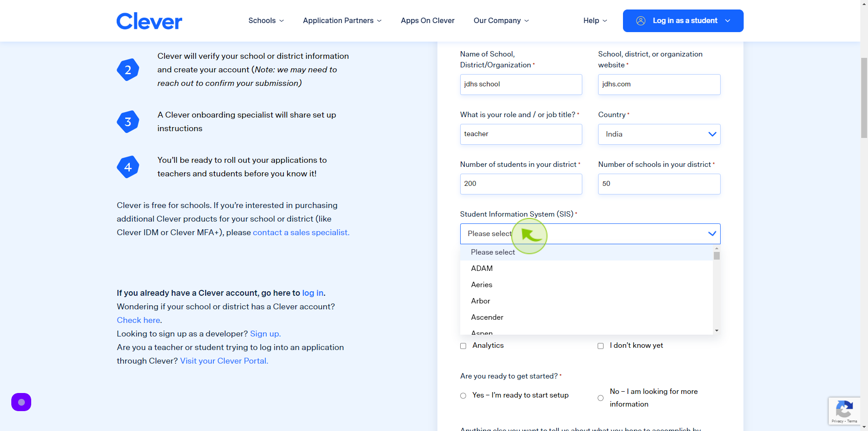Click the page vertical scrollbar thumb
The image size is (868, 431).
(864, 97)
